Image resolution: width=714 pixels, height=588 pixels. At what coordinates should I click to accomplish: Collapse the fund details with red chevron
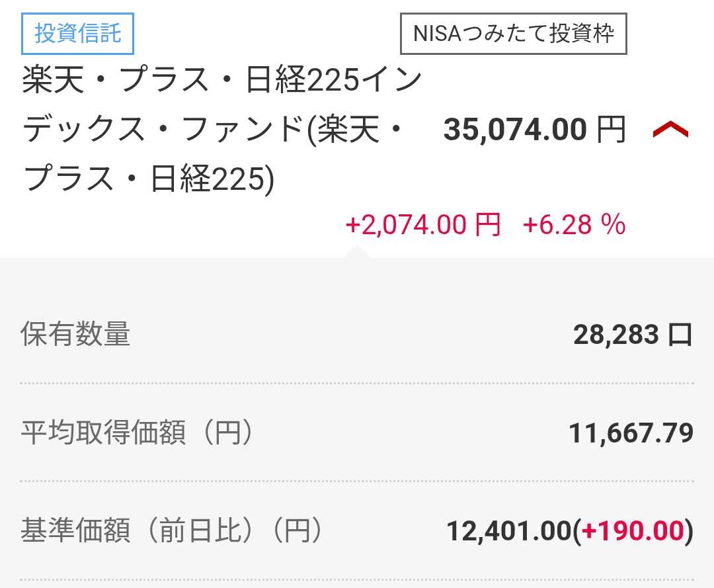click(x=670, y=130)
